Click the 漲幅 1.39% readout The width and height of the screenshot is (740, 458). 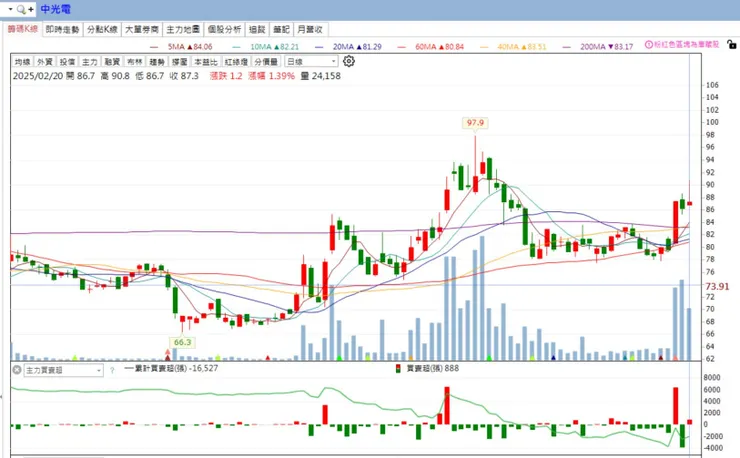271,76
